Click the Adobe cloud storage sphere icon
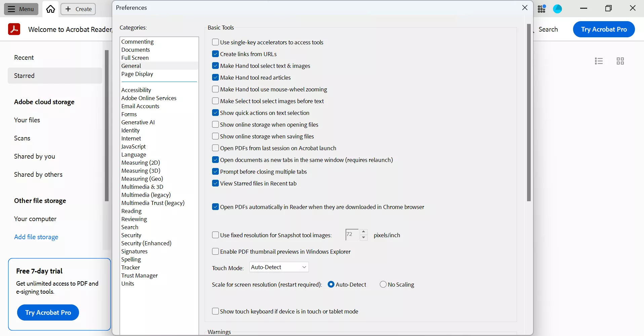Image resolution: width=644 pixels, height=336 pixels. 558,8
